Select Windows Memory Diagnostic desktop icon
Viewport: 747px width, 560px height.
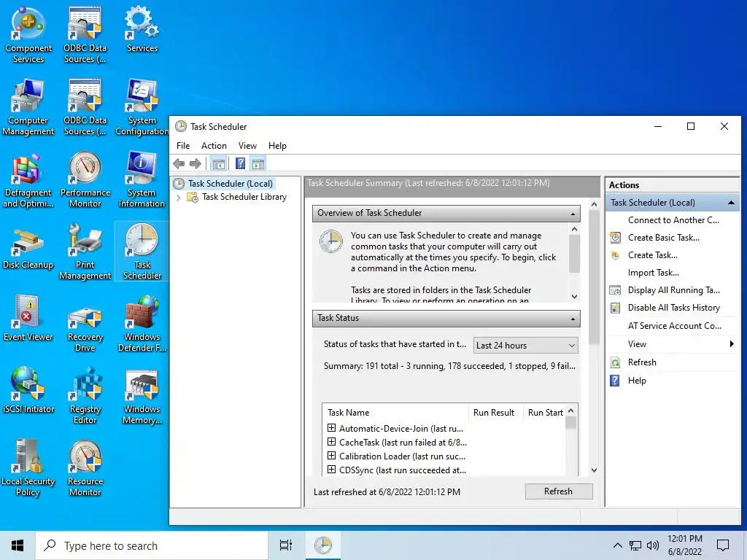[142, 396]
